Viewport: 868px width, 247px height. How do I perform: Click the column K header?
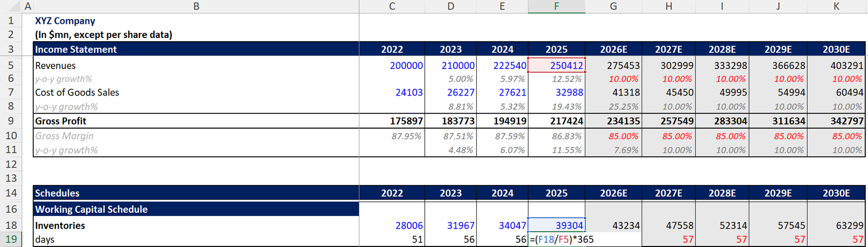point(836,7)
